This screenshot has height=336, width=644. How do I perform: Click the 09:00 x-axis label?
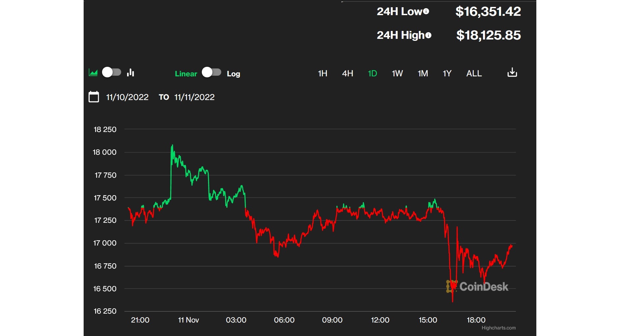pyautogui.click(x=332, y=320)
